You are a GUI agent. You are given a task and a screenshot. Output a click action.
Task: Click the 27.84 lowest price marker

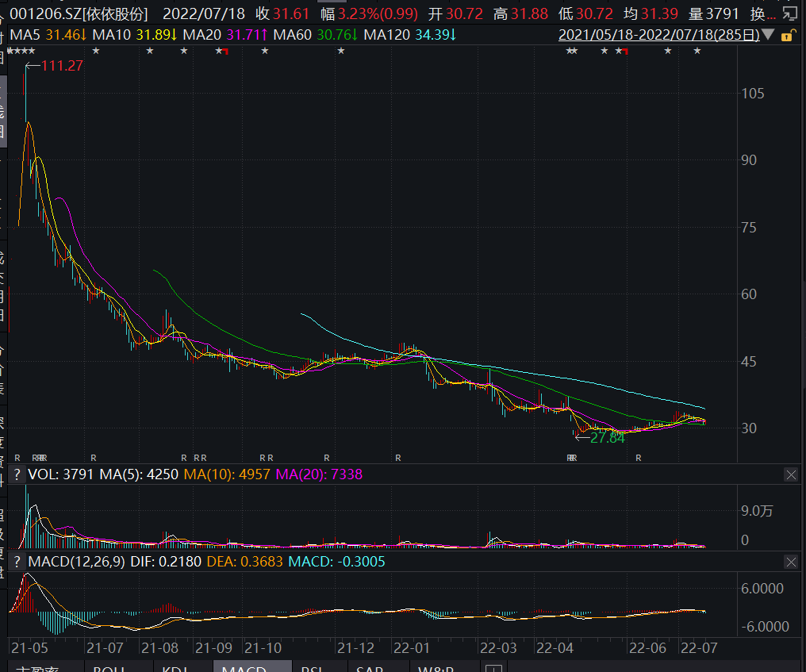point(607,437)
